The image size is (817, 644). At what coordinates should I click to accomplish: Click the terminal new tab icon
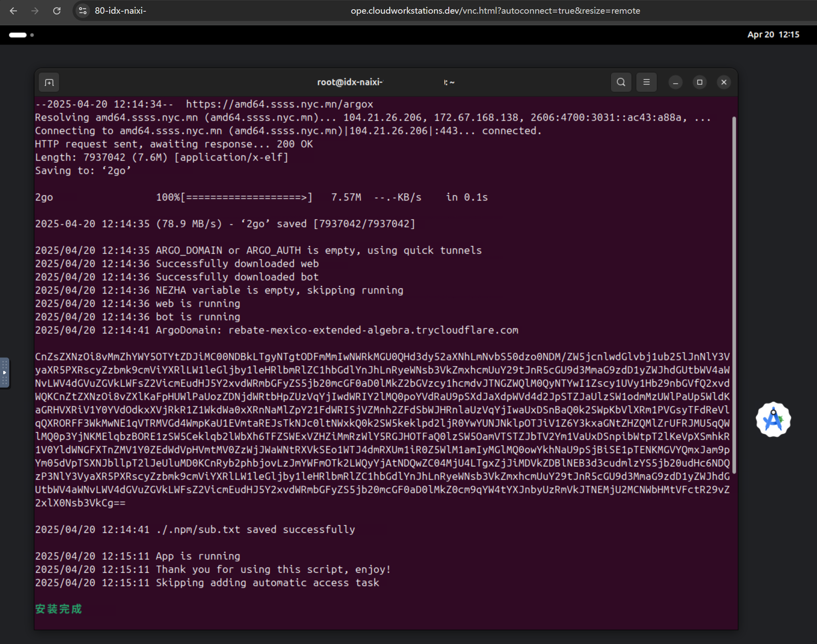point(49,83)
